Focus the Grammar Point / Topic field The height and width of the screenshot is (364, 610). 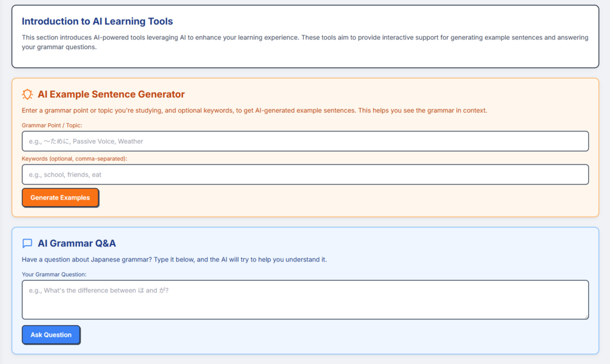tap(305, 141)
